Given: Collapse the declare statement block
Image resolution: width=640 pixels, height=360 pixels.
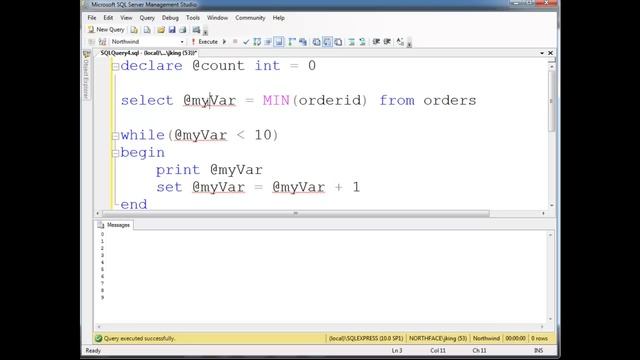Looking at the screenshot, I should tap(116, 67).
